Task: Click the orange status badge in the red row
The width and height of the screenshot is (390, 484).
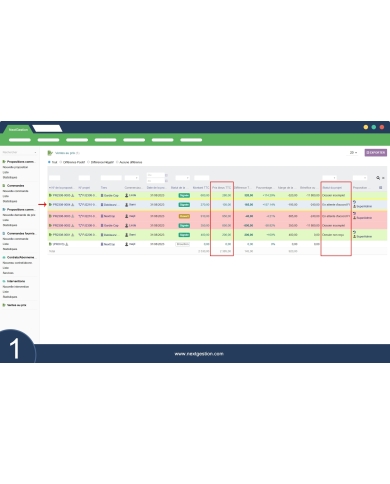Action: tap(184, 216)
